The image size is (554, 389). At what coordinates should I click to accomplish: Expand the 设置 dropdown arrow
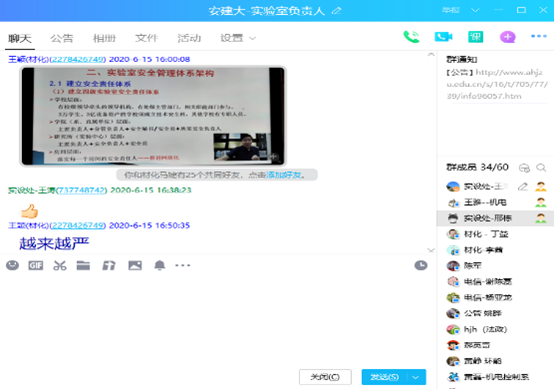252,38
